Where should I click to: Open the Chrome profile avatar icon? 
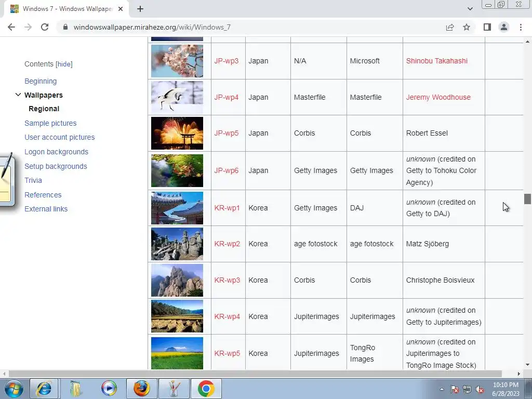coord(504,27)
